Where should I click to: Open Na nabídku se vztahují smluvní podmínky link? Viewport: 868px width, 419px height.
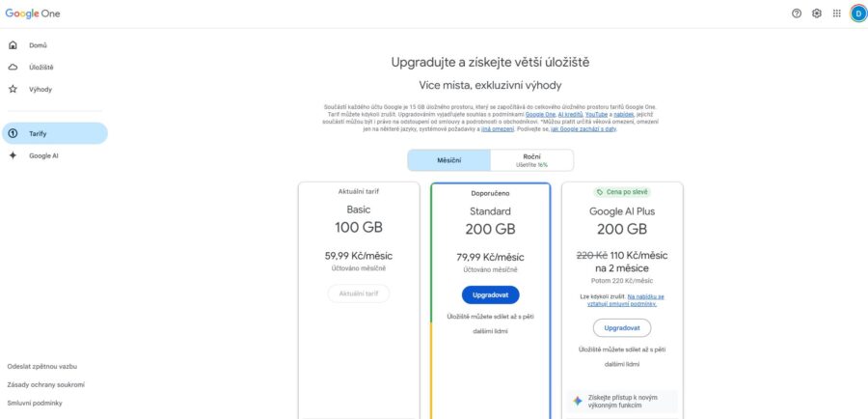[x=626, y=300]
